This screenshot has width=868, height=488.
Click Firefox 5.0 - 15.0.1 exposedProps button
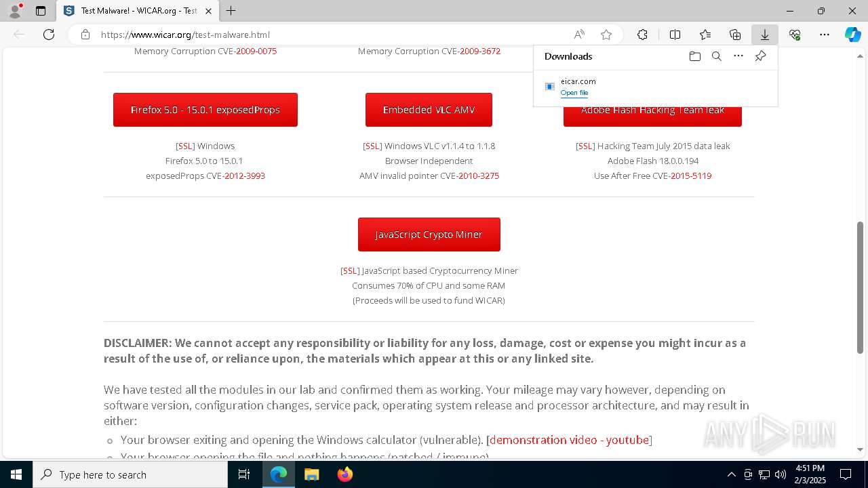205,110
